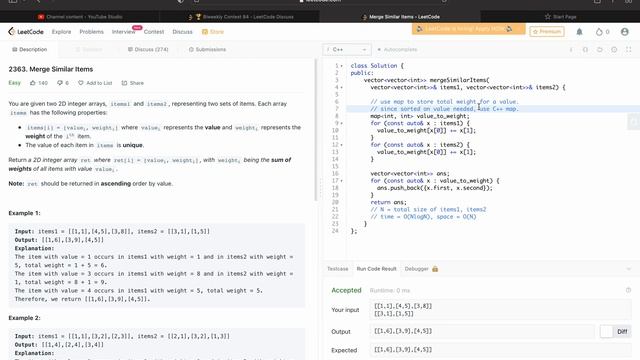
Task: Click the Output result field
Action: (x=482, y=331)
